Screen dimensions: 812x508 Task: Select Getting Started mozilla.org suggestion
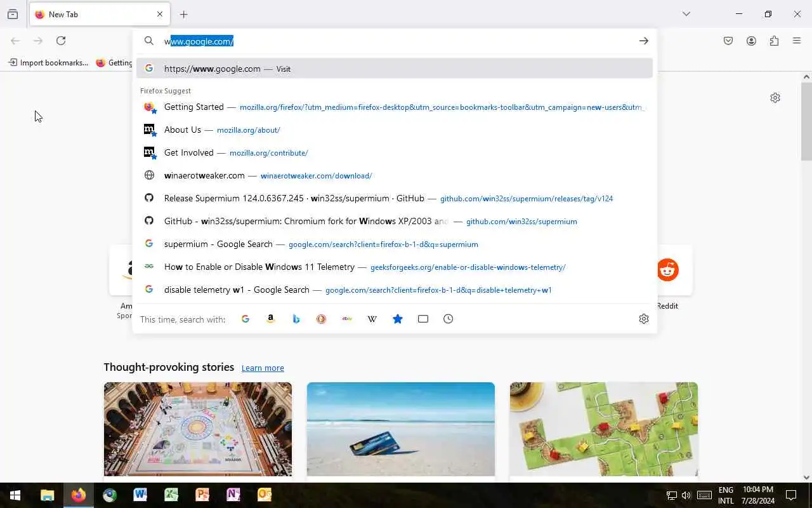[395, 107]
